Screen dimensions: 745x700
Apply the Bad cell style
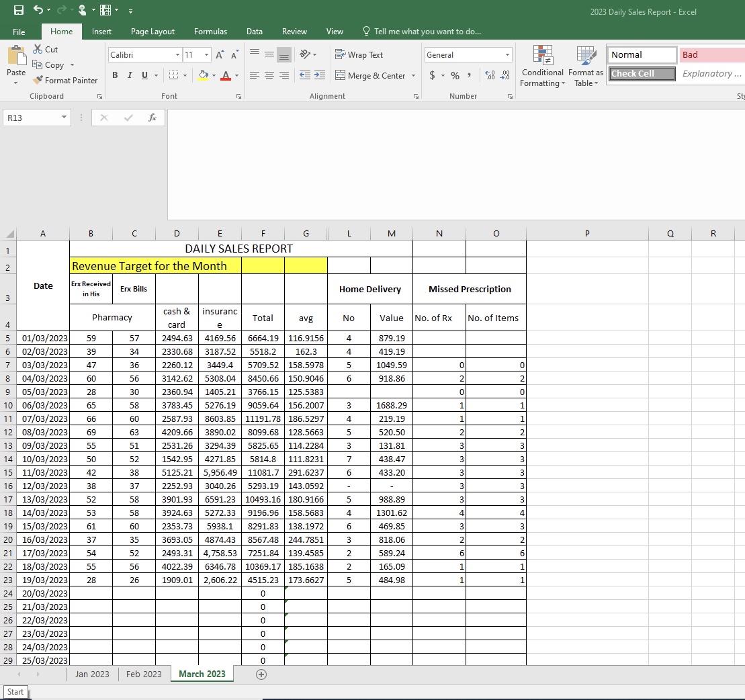(712, 54)
